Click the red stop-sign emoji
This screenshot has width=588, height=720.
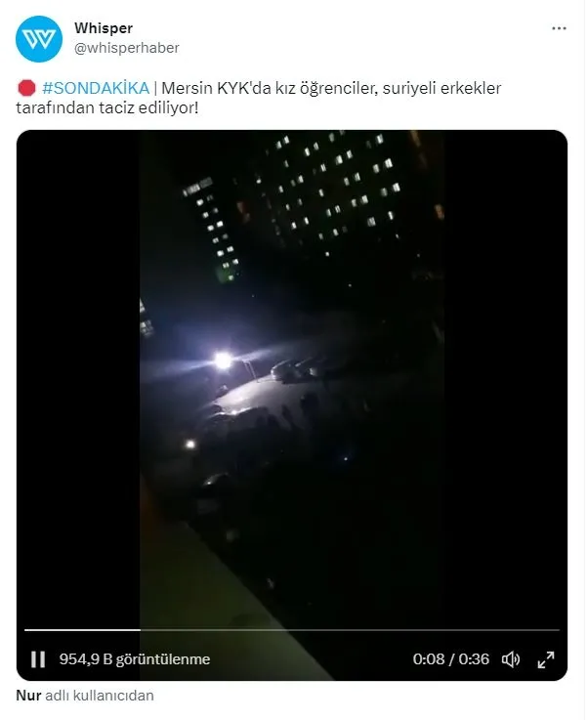[x=26, y=88]
